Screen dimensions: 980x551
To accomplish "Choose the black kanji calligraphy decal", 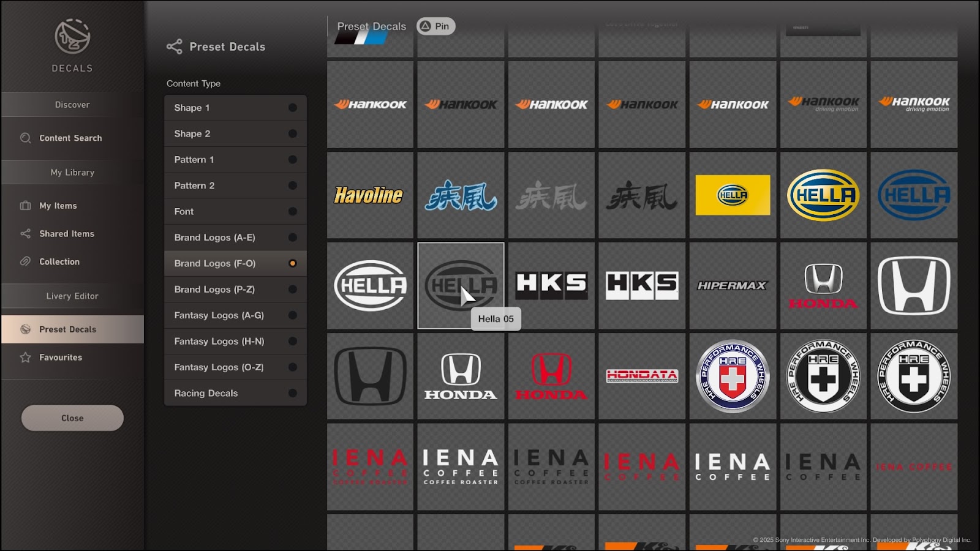I will (642, 195).
